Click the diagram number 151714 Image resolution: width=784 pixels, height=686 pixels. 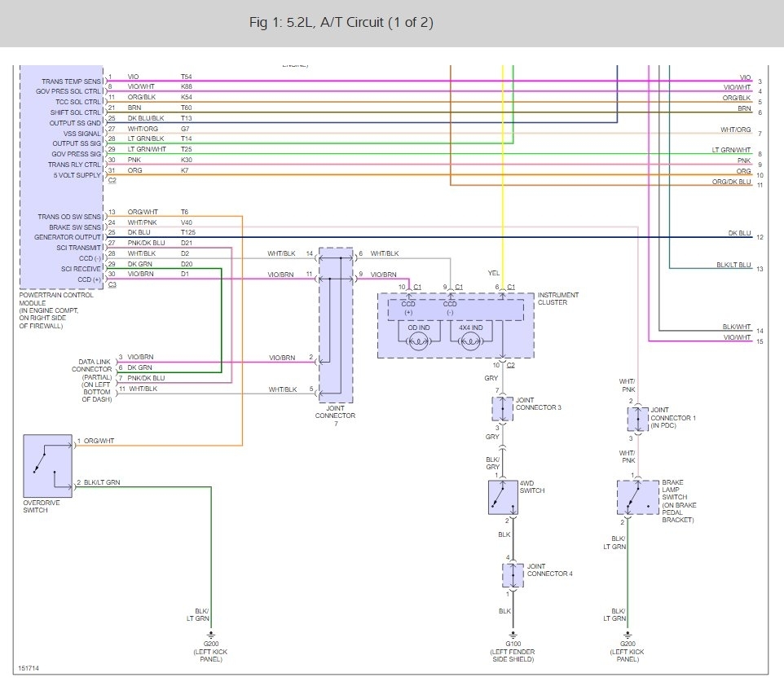pos(28,668)
